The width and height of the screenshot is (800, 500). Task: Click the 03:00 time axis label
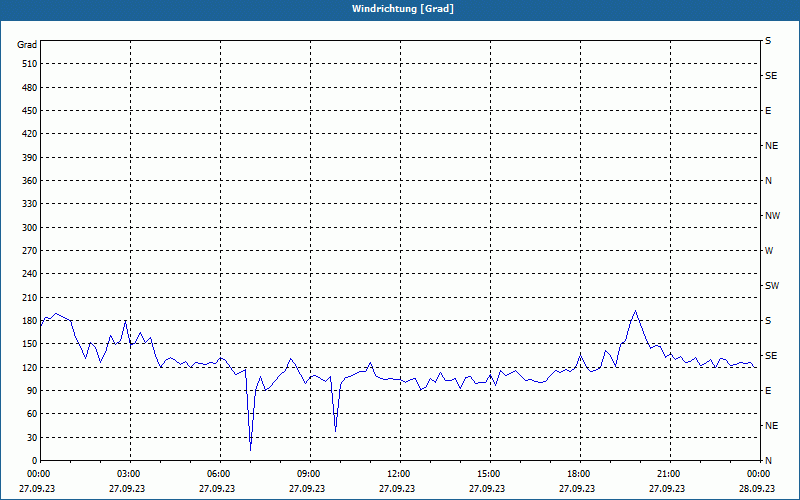[x=127, y=474]
